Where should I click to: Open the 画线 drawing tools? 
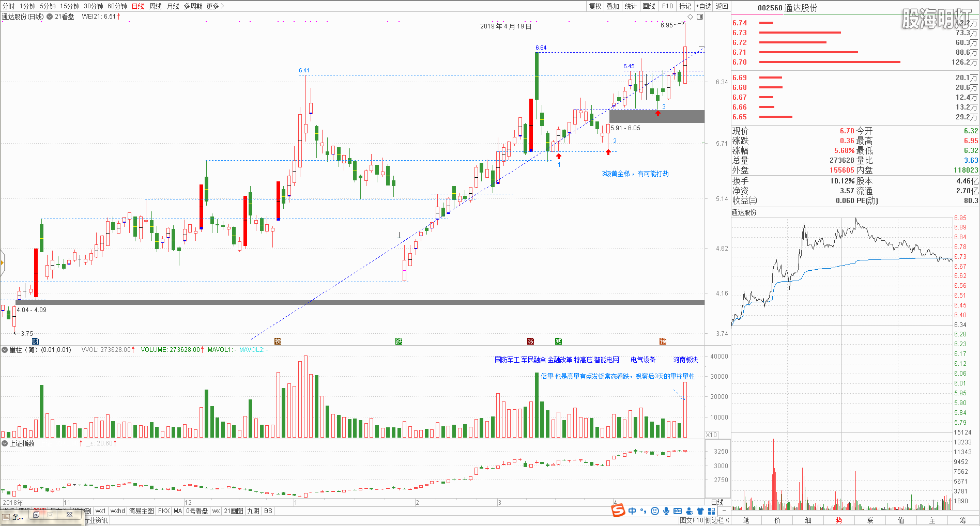[x=649, y=6]
